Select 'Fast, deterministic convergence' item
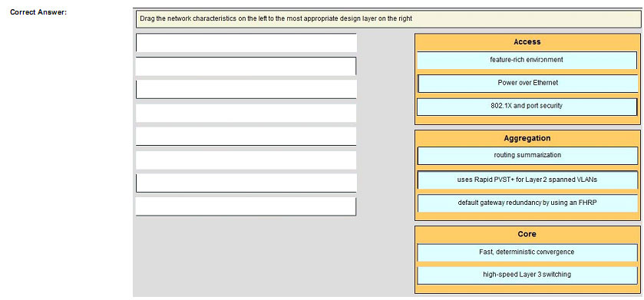This screenshot has height=300, width=644. point(527,252)
